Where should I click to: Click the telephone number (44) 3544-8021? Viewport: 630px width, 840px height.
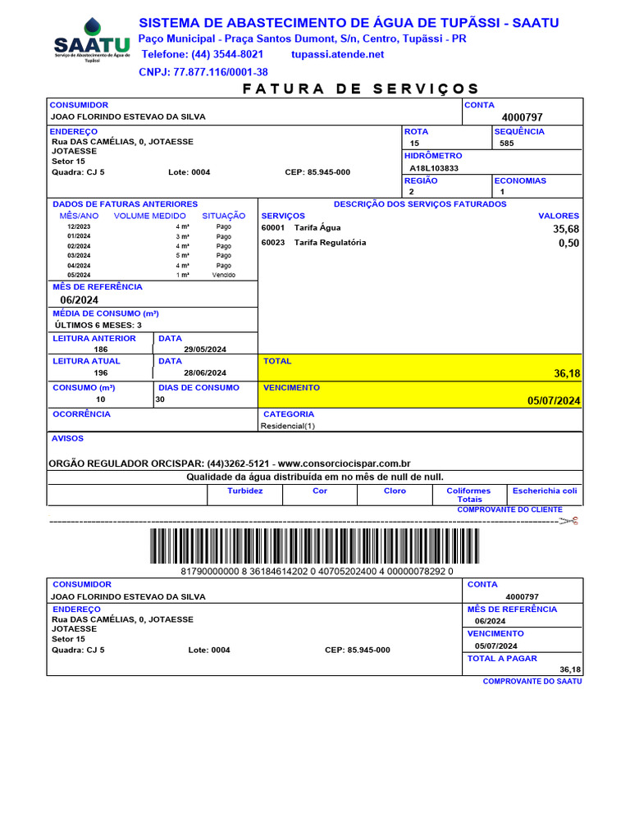pyautogui.click(x=227, y=54)
